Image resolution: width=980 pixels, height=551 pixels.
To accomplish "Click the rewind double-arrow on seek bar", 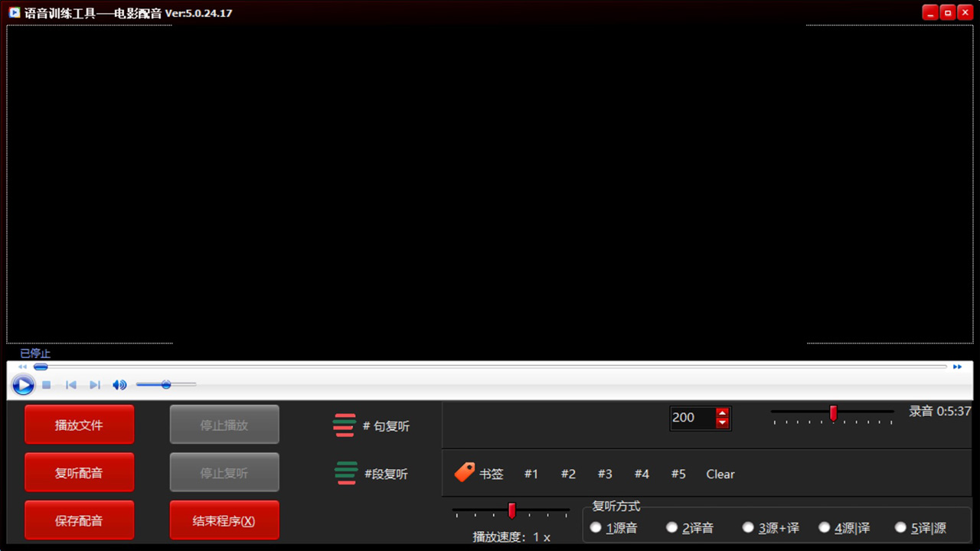I will tap(22, 367).
